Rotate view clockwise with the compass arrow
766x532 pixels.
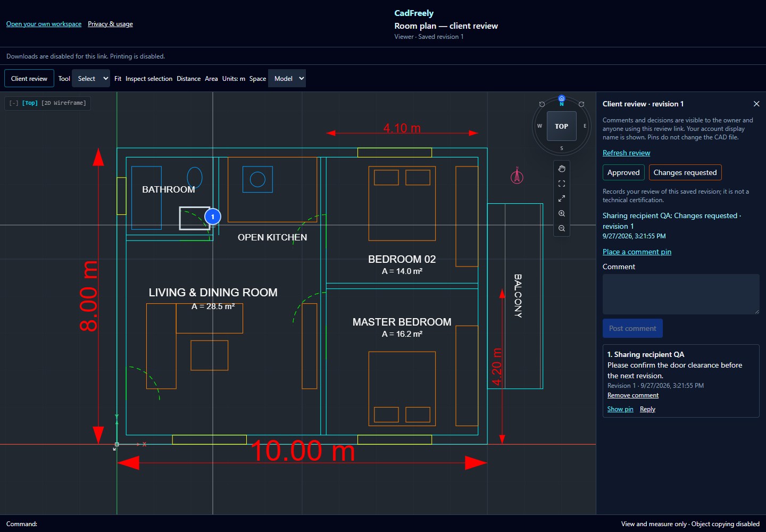[x=581, y=104]
